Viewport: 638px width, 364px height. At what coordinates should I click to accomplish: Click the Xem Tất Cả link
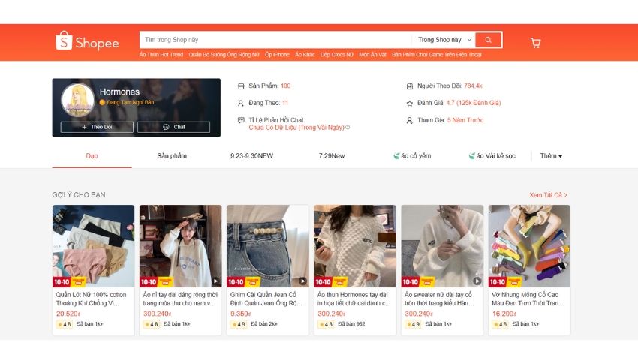coord(548,195)
